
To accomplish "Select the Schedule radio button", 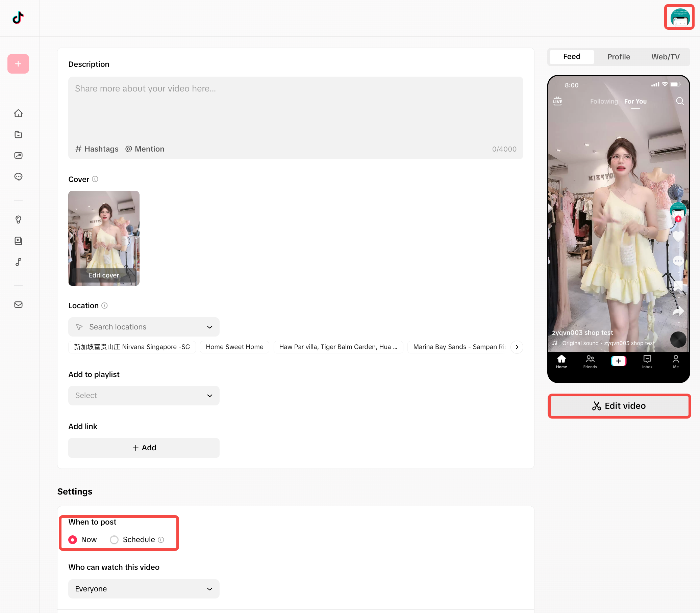I will pos(114,539).
